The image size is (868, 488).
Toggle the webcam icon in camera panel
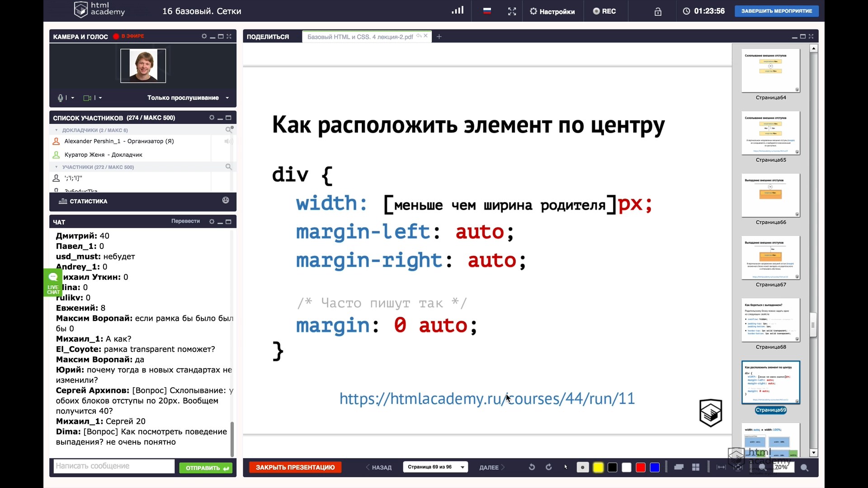click(88, 98)
